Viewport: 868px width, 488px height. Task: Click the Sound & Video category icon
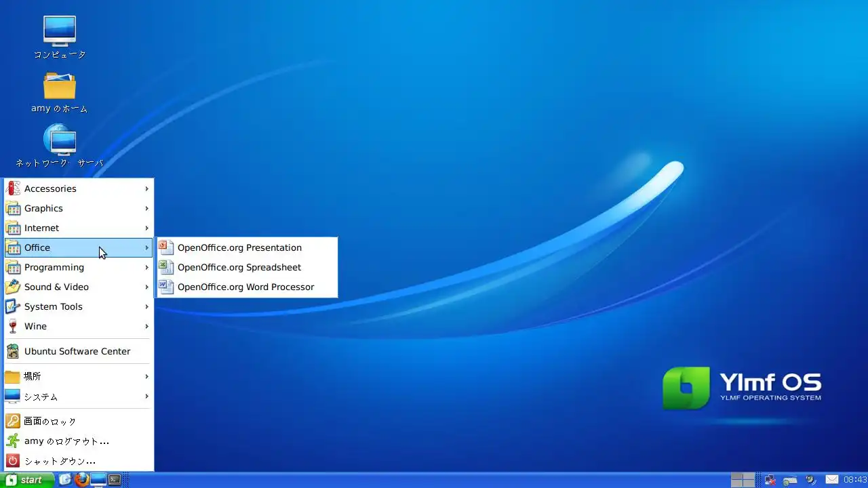point(13,287)
